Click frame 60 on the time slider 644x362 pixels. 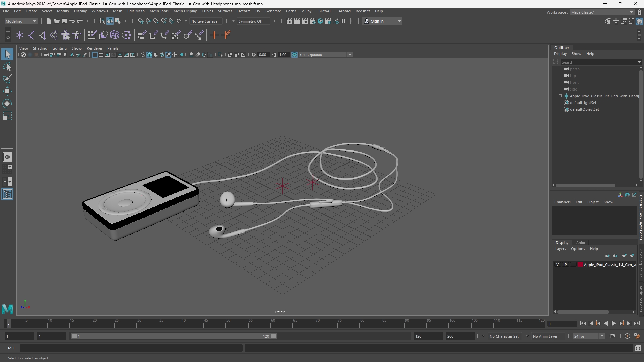(x=273, y=324)
